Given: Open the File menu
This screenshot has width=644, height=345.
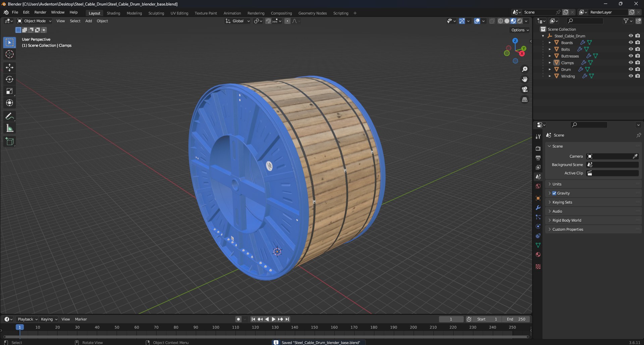Looking at the screenshot, I should 15,12.
